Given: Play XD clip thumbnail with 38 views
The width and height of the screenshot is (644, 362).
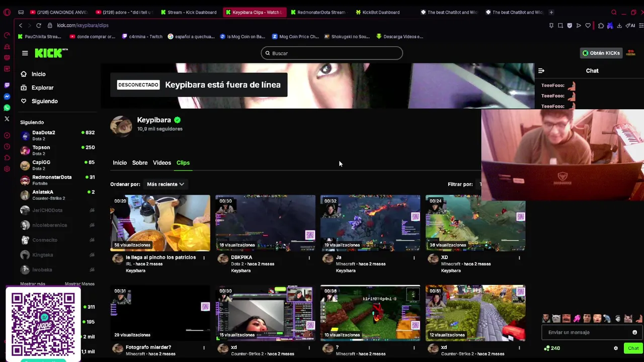Looking at the screenshot, I should [x=475, y=223].
